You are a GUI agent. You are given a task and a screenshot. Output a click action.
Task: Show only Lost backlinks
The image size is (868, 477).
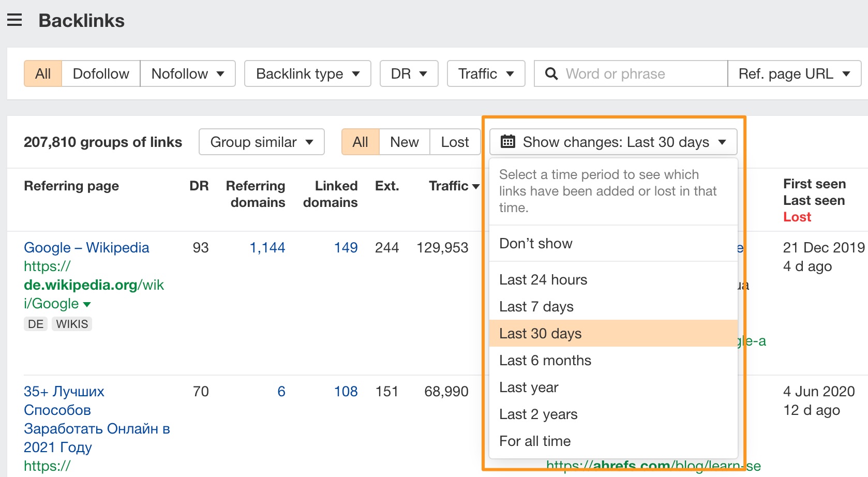coord(455,142)
